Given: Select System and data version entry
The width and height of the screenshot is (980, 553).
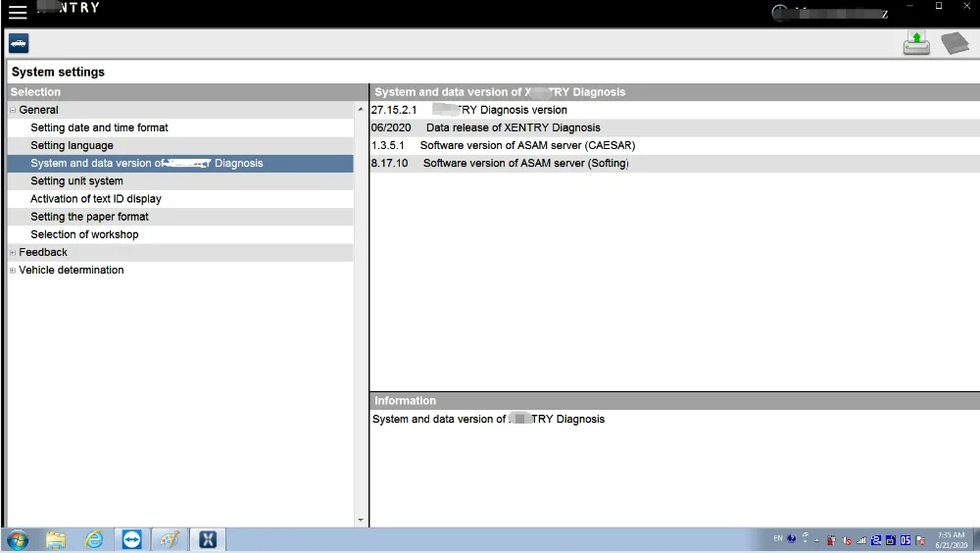Looking at the screenshot, I should click(x=180, y=164).
